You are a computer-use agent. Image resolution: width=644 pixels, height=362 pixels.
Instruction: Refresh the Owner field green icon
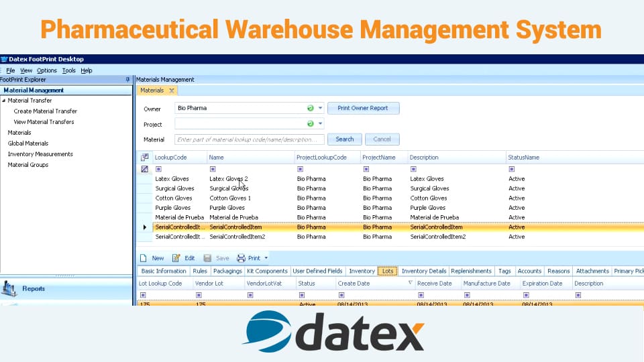tap(311, 108)
